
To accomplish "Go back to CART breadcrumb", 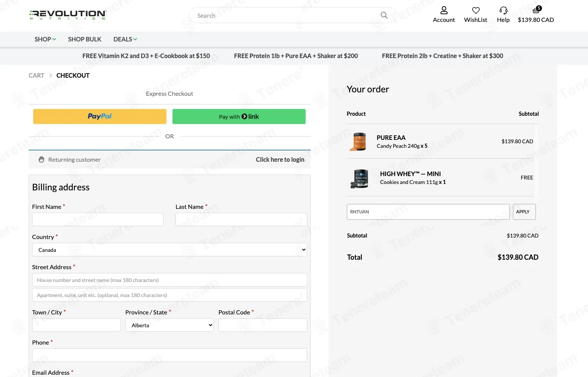I will tap(36, 75).
